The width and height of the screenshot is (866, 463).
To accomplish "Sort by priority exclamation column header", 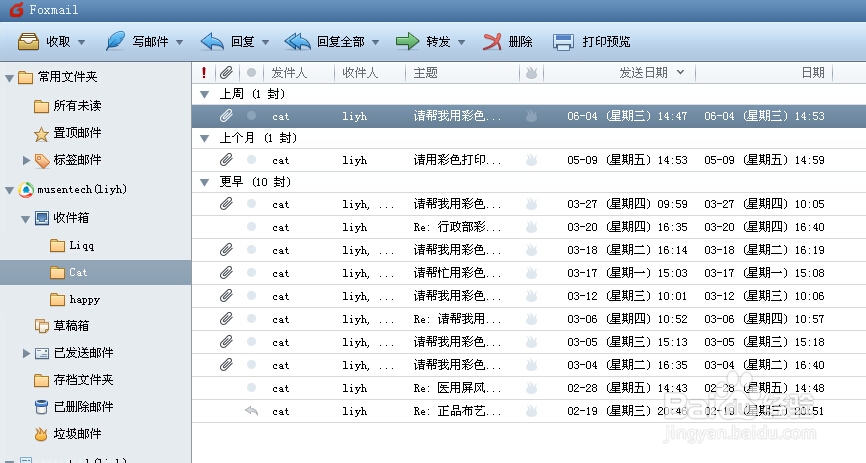I will coord(204,72).
